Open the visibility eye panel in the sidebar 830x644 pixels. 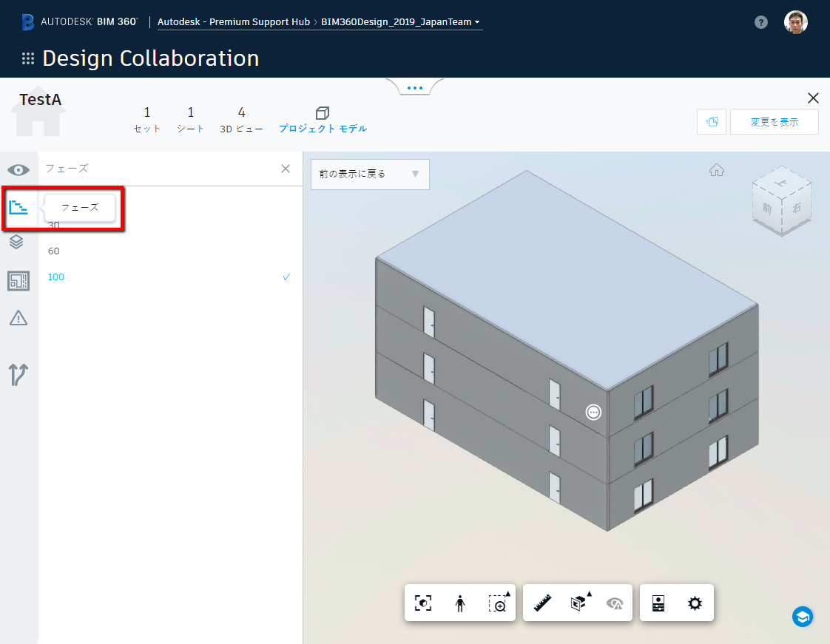tap(18, 169)
